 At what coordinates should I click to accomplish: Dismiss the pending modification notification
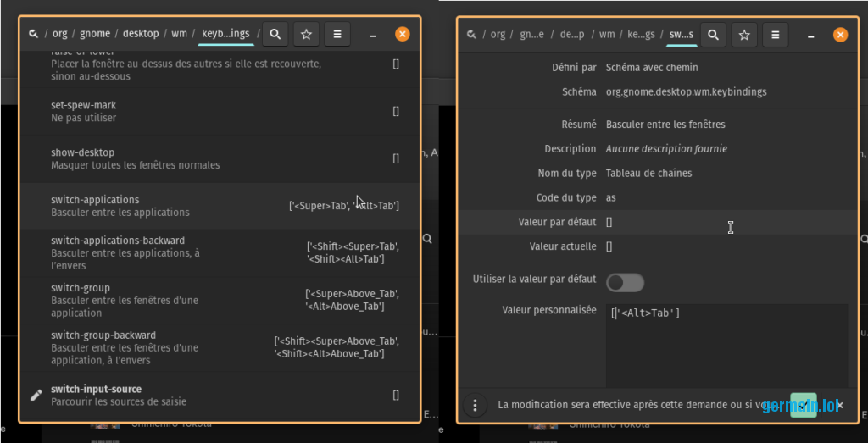click(840, 405)
